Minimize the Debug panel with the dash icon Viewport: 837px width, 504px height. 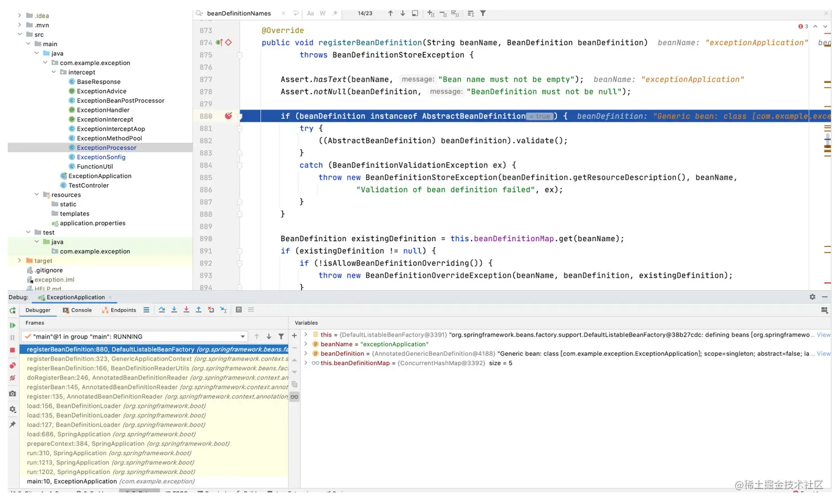pyautogui.click(x=824, y=297)
